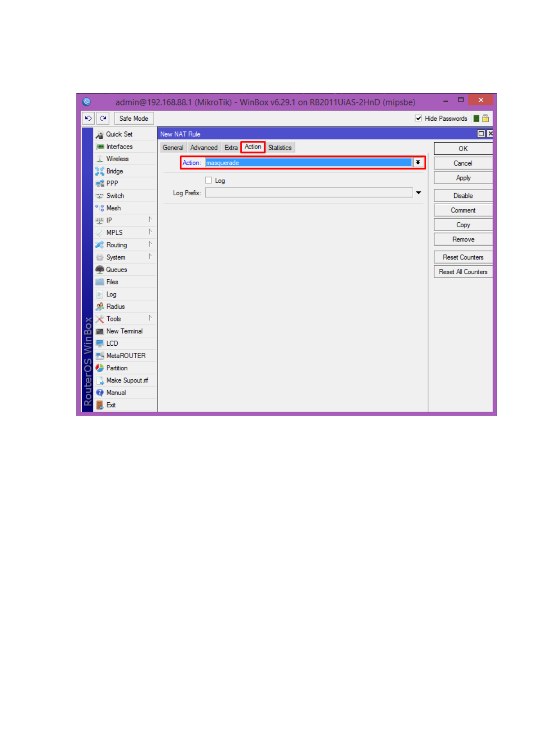Select the Interfaces icon in sidebar

pos(100,147)
